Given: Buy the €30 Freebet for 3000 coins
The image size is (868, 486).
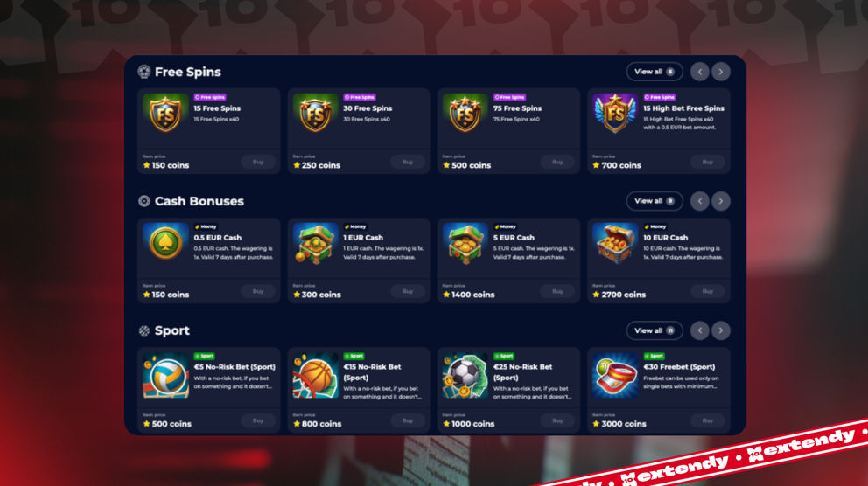Looking at the screenshot, I should coord(708,420).
